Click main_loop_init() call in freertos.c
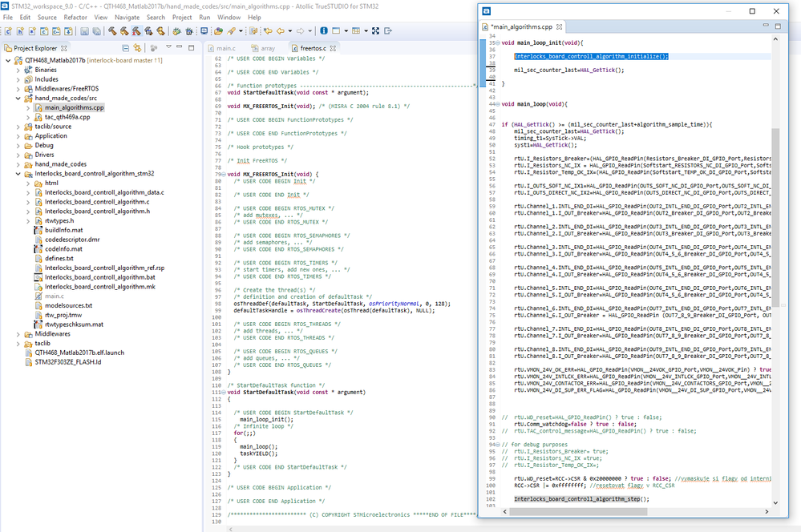The image size is (801, 532). point(267,420)
